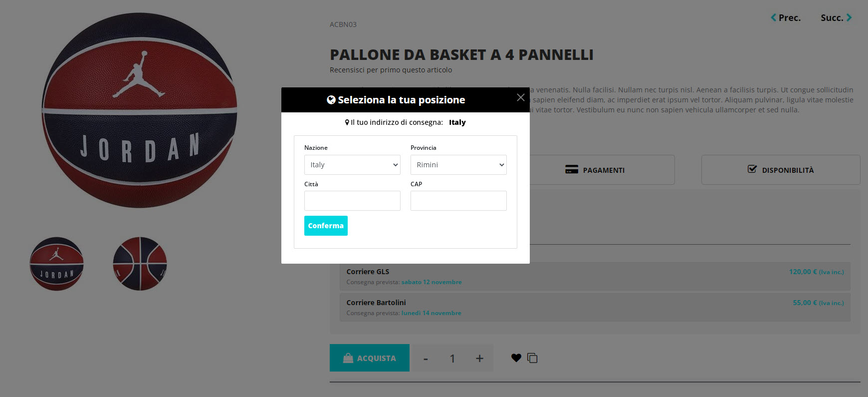Close the position selection dialog

(x=520, y=97)
